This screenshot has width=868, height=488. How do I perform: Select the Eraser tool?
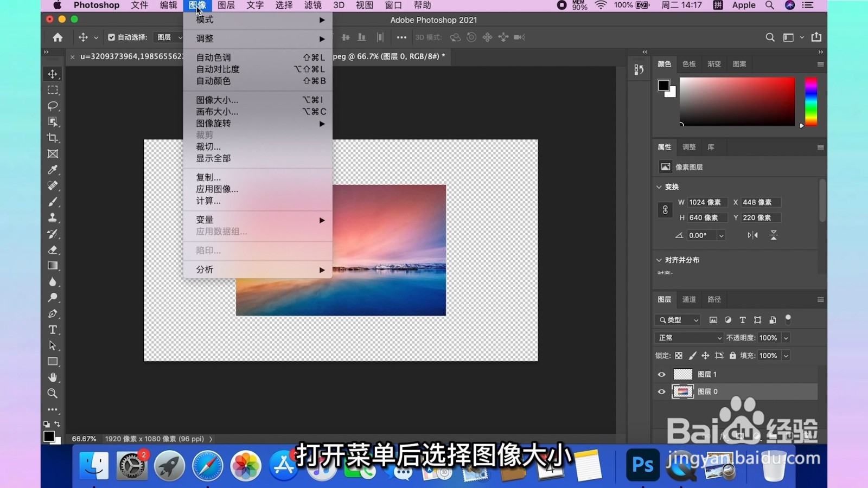coord(52,249)
